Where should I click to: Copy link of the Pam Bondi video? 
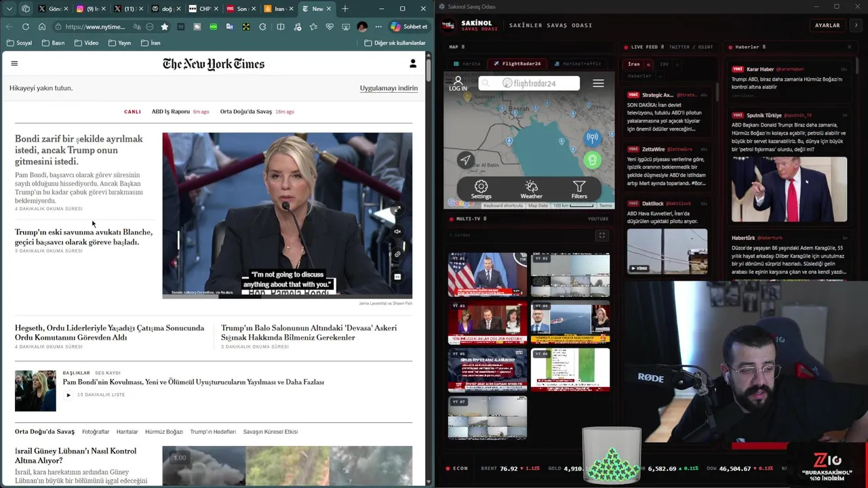397,254
